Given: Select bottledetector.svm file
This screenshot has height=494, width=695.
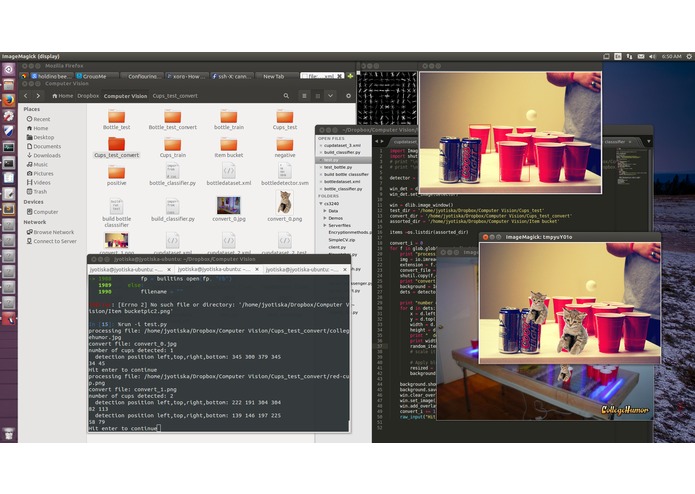Looking at the screenshot, I should click(x=285, y=175).
